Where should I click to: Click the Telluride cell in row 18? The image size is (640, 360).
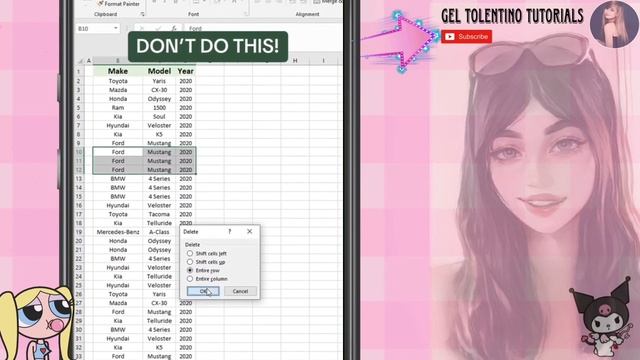(159, 223)
